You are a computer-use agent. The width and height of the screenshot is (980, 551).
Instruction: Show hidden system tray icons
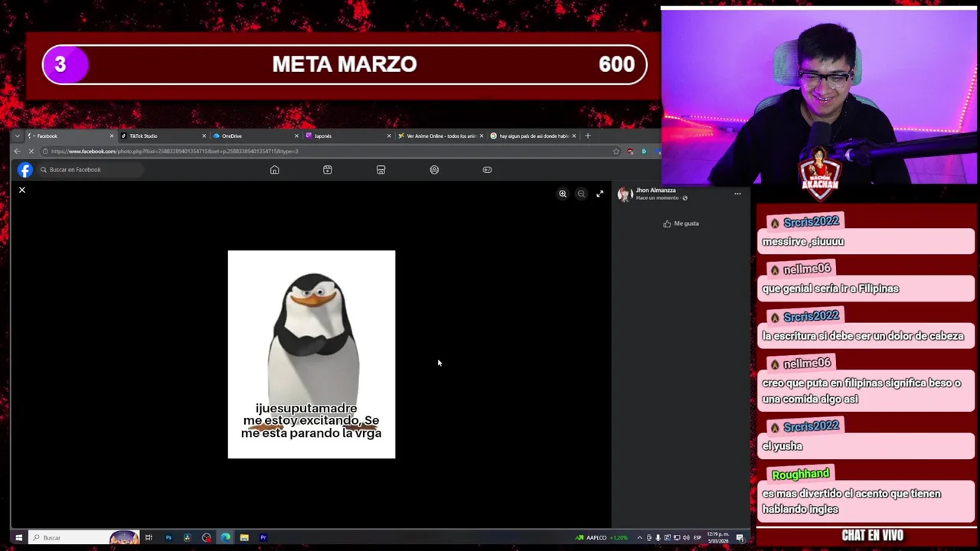[639, 538]
